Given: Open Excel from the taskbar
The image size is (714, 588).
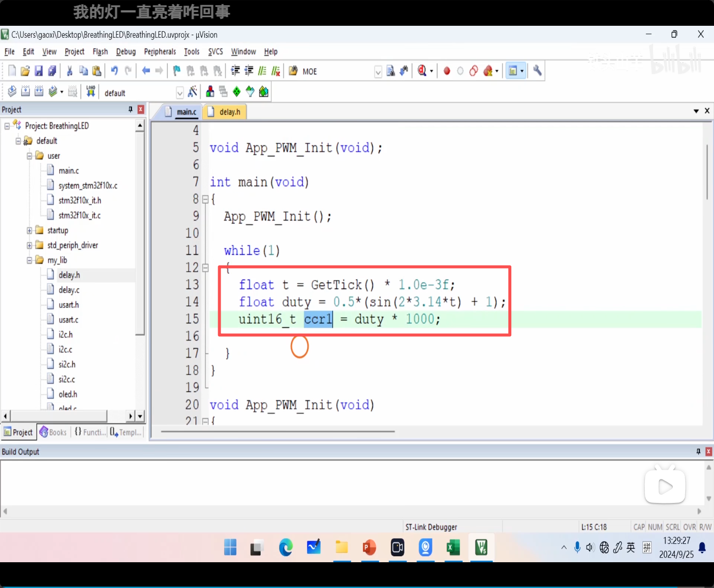Looking at the screenshot, I should 453,548.
